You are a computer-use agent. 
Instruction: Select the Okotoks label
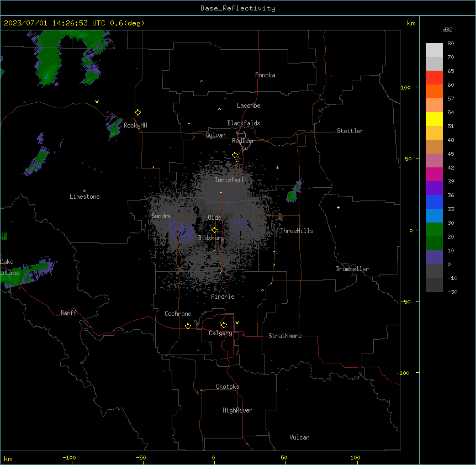(x=228, y=387)
